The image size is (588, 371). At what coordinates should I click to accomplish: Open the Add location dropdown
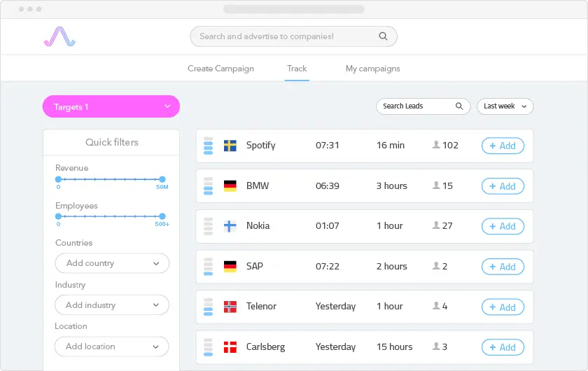point(112,346)
